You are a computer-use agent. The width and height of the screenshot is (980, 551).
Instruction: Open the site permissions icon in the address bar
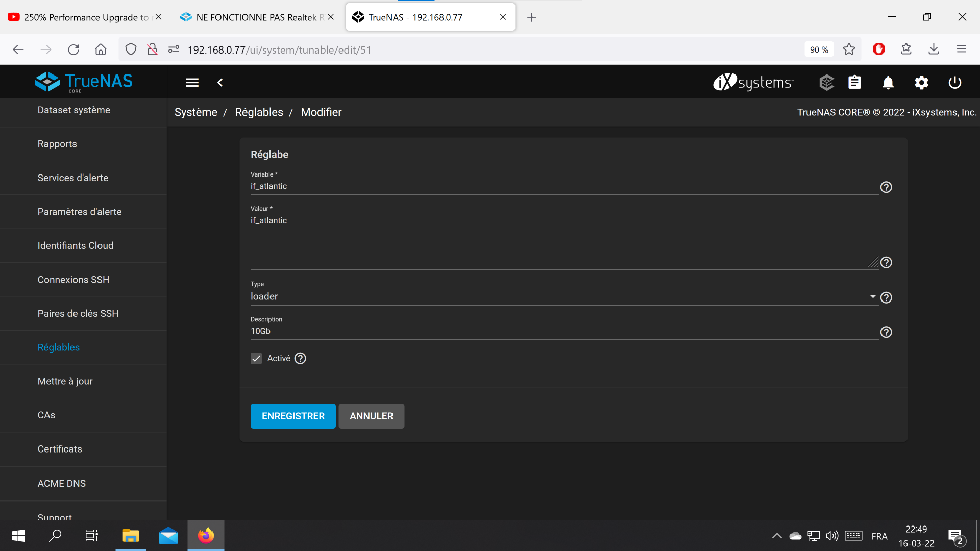174,49
